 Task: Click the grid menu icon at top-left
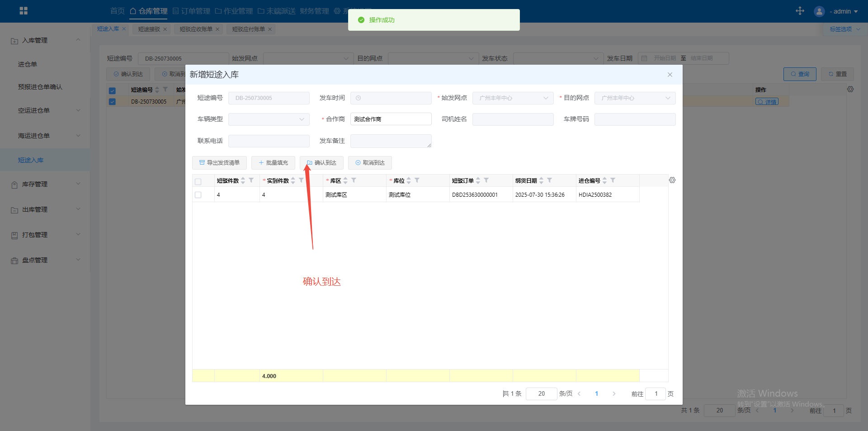coord(24,11)
